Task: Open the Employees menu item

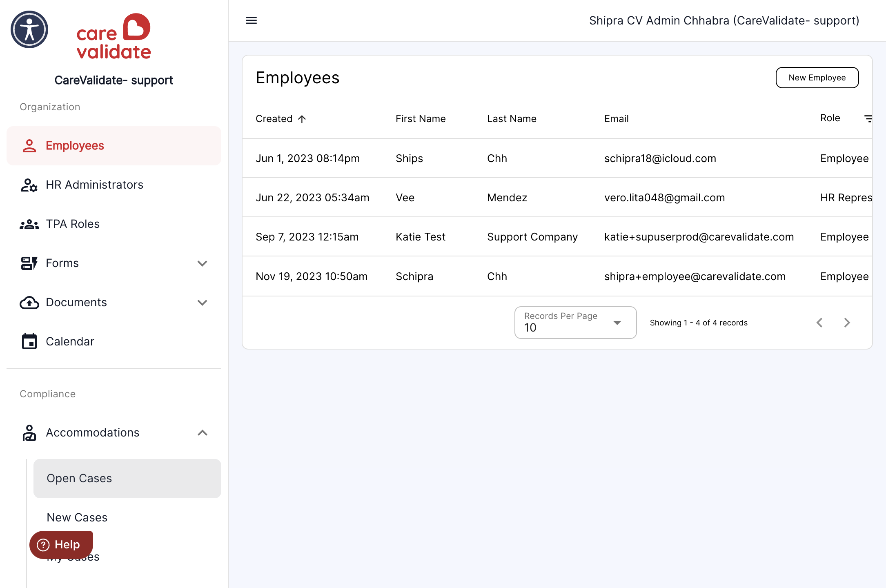Action: (x=114, y=146)
